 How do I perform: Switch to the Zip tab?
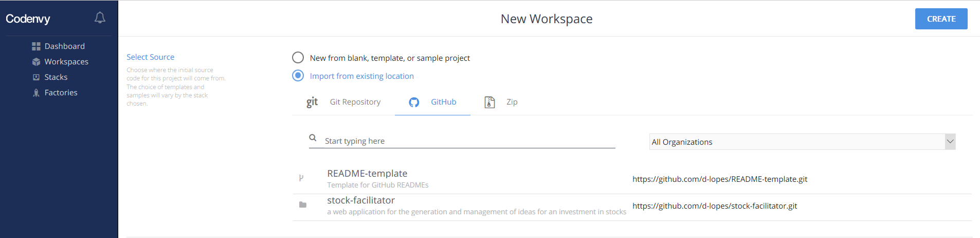pyautogui.click(x=501, y=102)
